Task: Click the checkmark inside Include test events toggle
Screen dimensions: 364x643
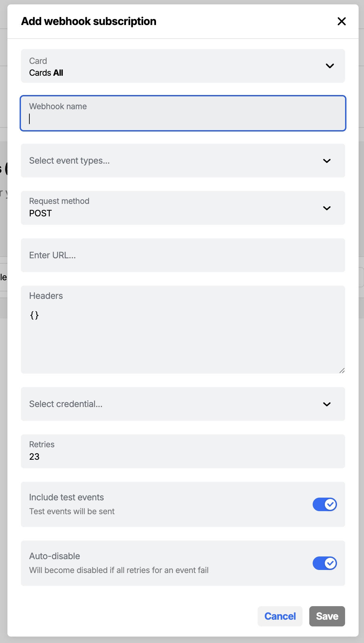Action: (330, 504)
